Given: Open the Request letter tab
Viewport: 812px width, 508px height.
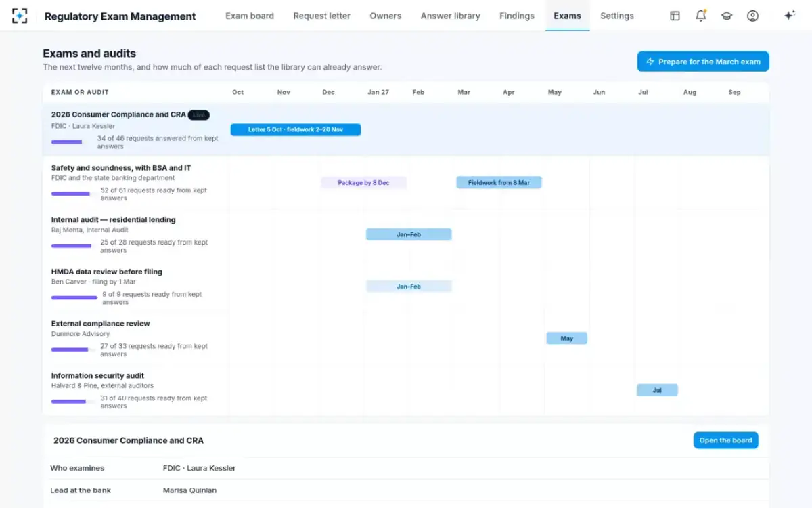Looking at the screenshot, I should (x=322, y=16).
